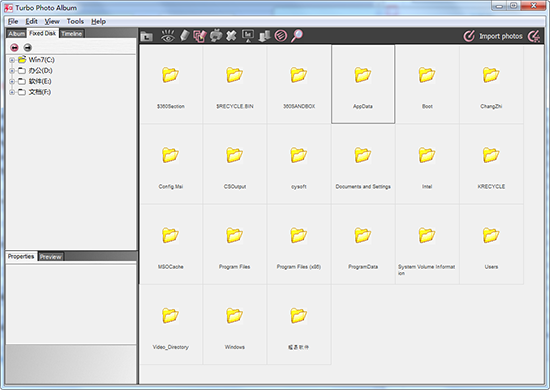Select Win7(C:) in the drive tree
Image resolution: width=550 pixels, height=390 pixels.
(41, 60)
